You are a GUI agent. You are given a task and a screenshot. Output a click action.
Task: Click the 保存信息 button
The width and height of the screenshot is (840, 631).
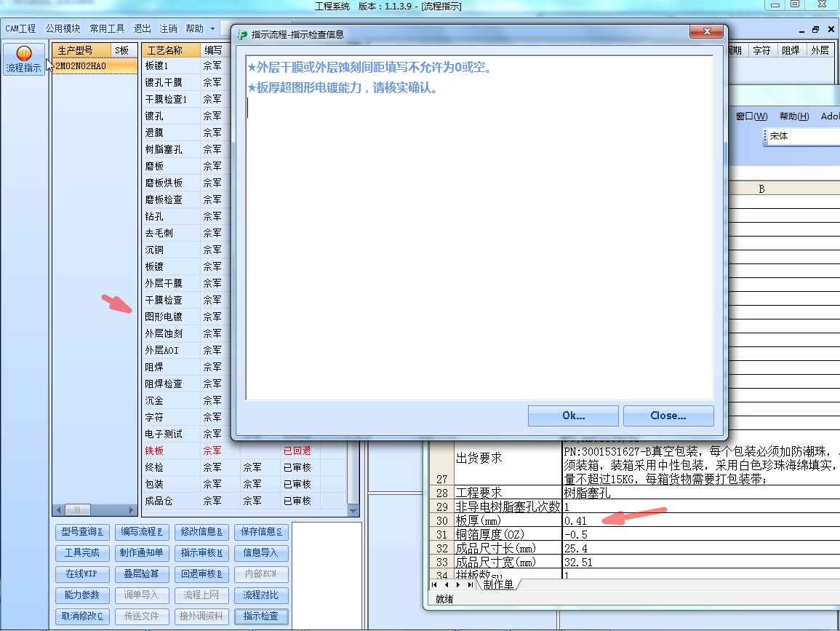pos(261,532)
